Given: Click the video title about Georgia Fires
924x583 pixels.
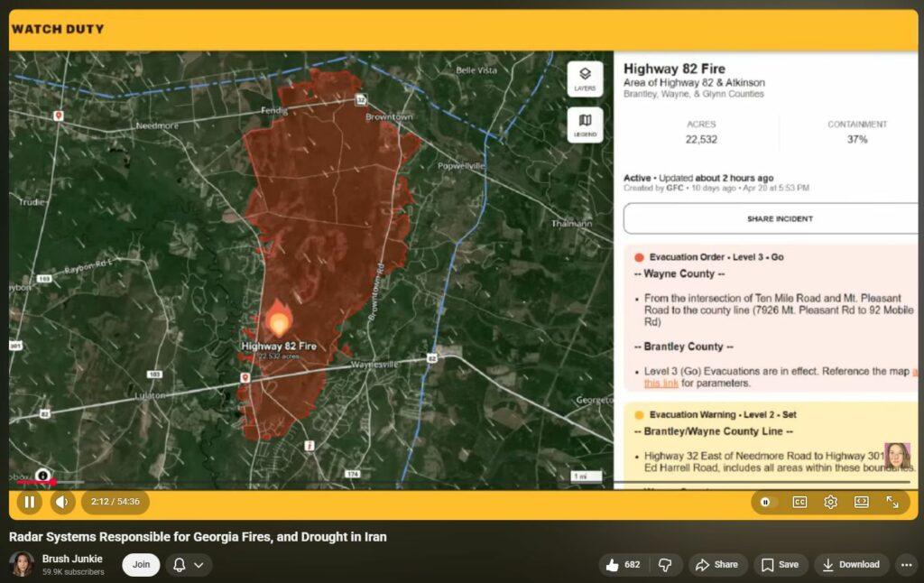Looking at the screenshot, I should coord(198,537).
